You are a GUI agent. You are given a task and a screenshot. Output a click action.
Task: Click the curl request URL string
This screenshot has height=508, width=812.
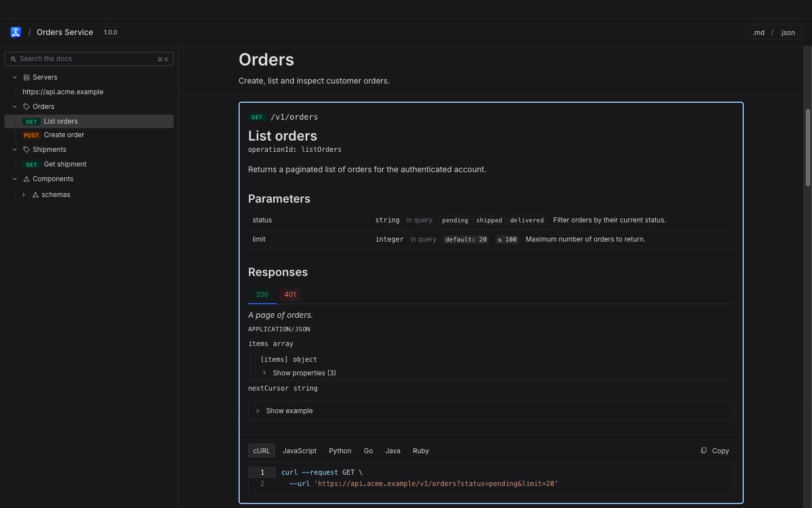click(436, 484)
